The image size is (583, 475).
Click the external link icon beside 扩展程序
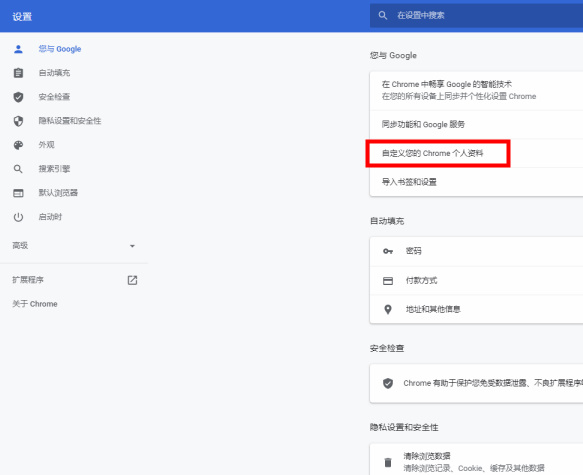point(132,280)
